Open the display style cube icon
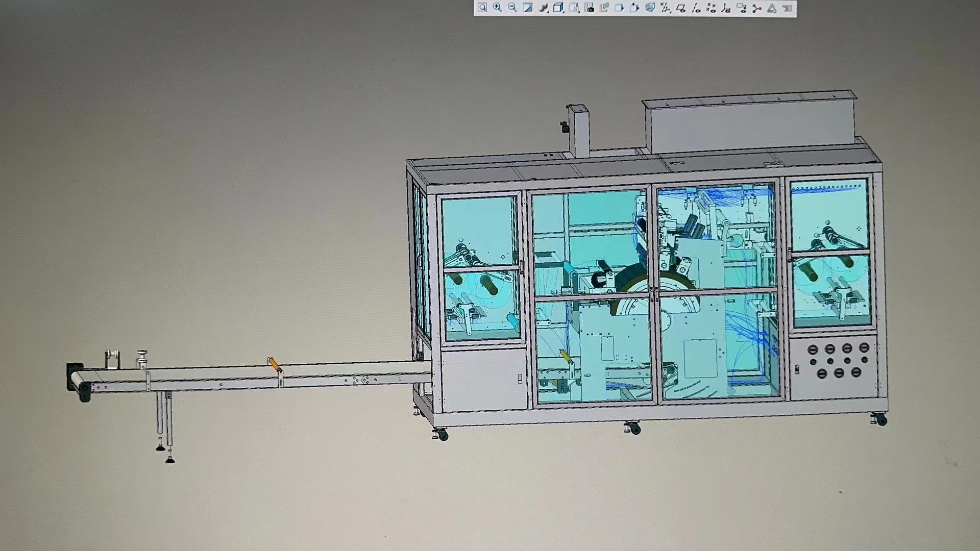The image size is (980, 551). coord(558,8)
